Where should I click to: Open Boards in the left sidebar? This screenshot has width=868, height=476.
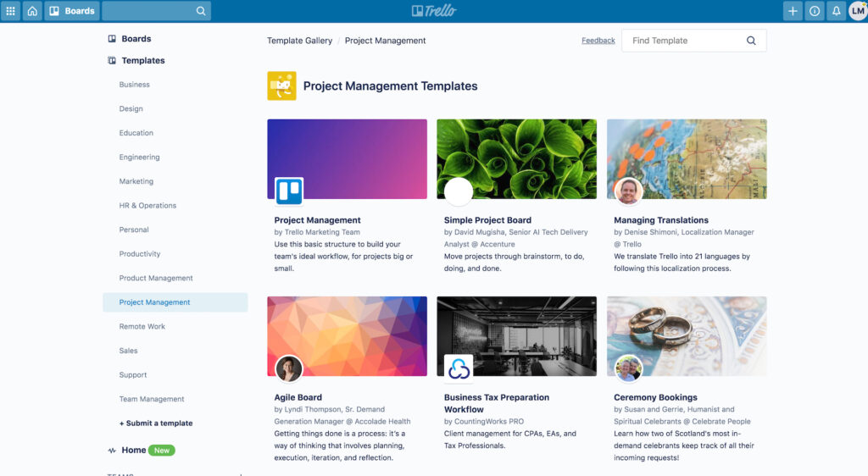coord(136,39)
